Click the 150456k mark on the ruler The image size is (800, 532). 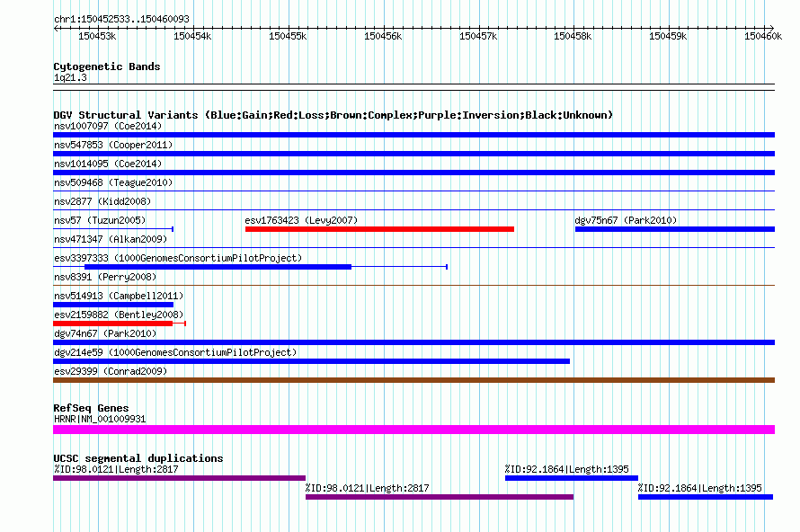[x=382, y=37]
